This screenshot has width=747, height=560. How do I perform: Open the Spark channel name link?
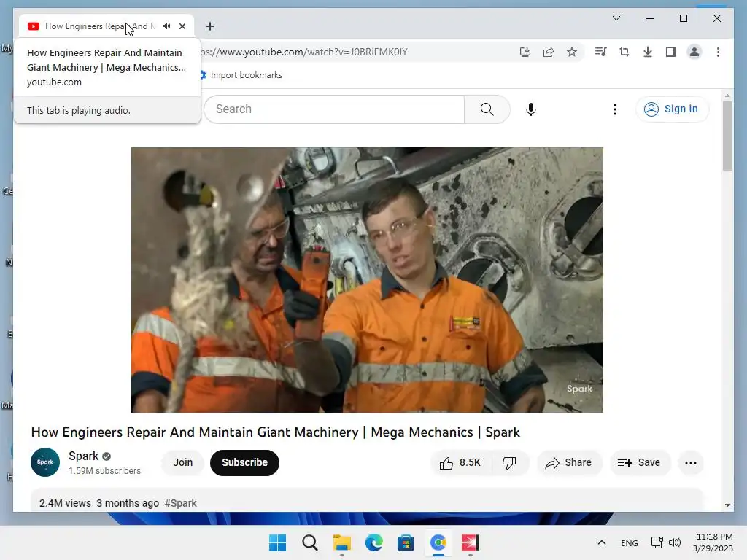(83, 456)
